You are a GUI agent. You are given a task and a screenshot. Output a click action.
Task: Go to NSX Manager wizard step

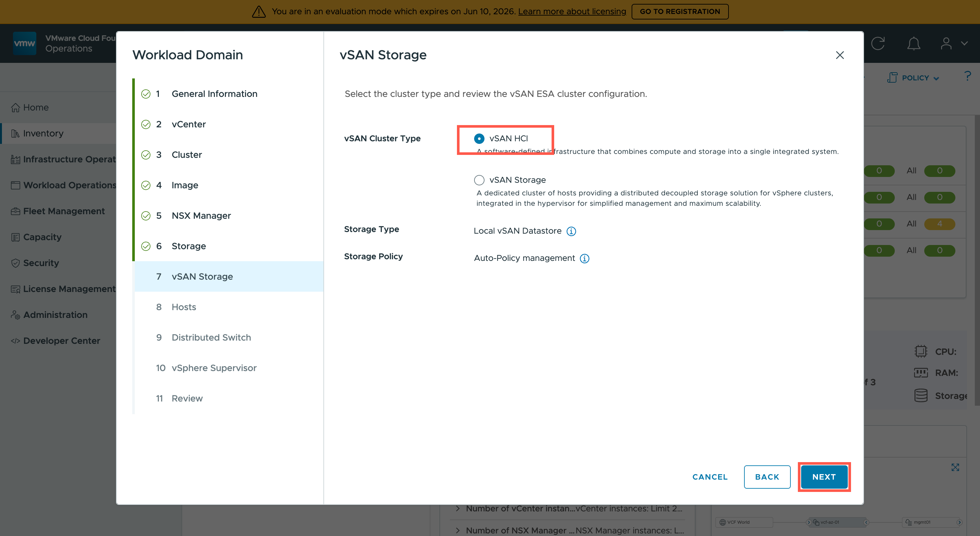(x=201, y=216)
